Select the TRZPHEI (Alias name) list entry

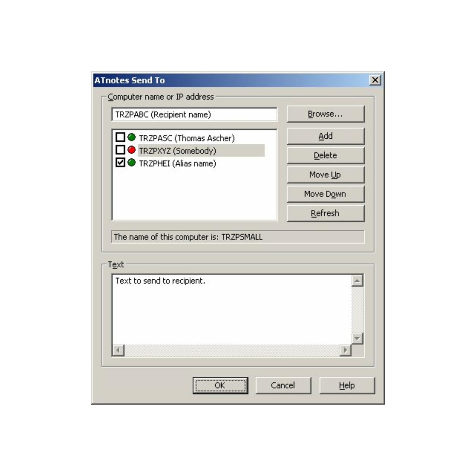click(x=177, y=163)
